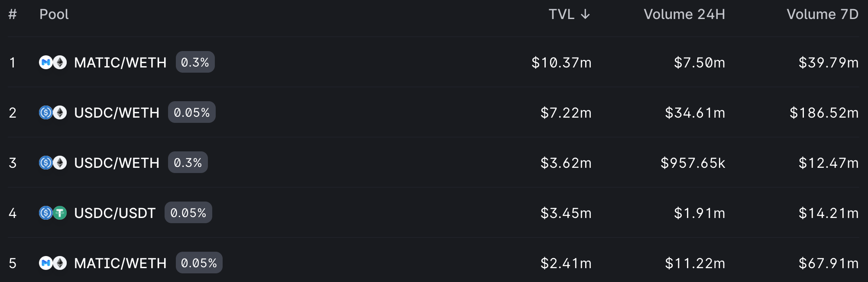Select the $186.52m weekly volume cell
Viewport: 868px width, 282px height.
824,113
